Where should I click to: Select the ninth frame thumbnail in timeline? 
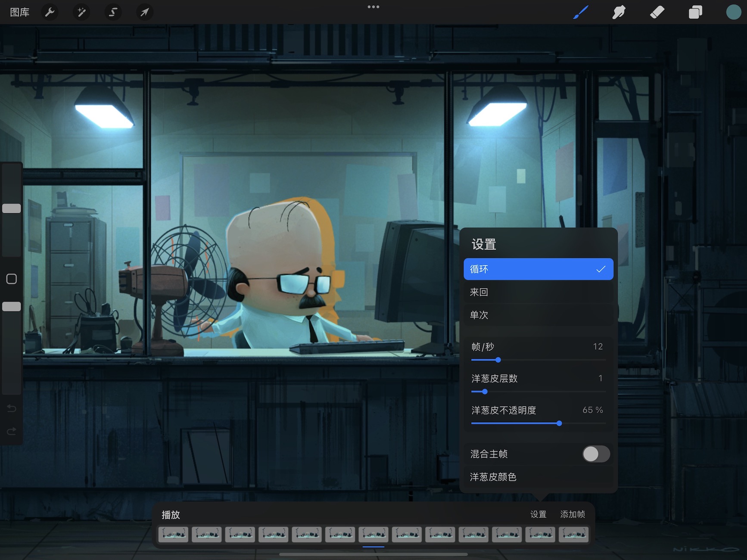pyautogui.click(x=440, y=534)
